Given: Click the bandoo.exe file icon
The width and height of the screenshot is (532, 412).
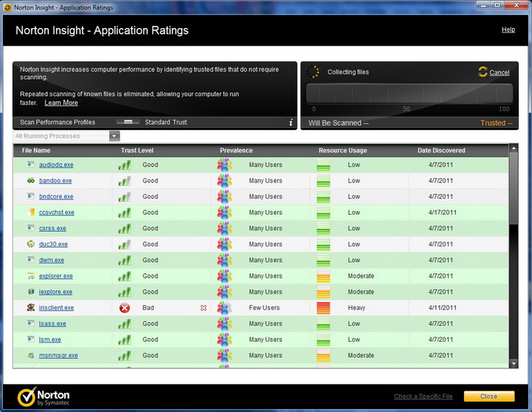Looking at the screenshot, I should 31,180.
